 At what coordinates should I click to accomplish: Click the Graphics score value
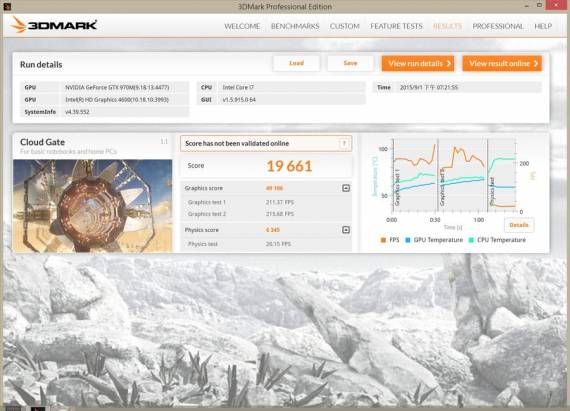coord(274,188)
